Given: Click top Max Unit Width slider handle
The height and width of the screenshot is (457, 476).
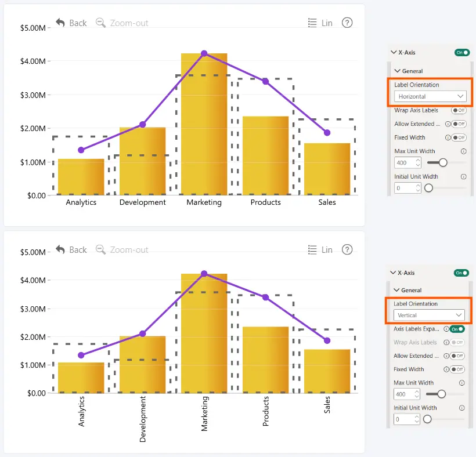Looking at the screenshot, I should coord(443,162).
